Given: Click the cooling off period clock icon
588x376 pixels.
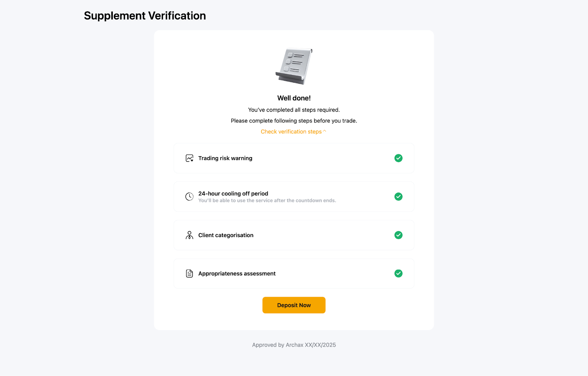Looking at the screenshot, I should [x=189, y=197].
